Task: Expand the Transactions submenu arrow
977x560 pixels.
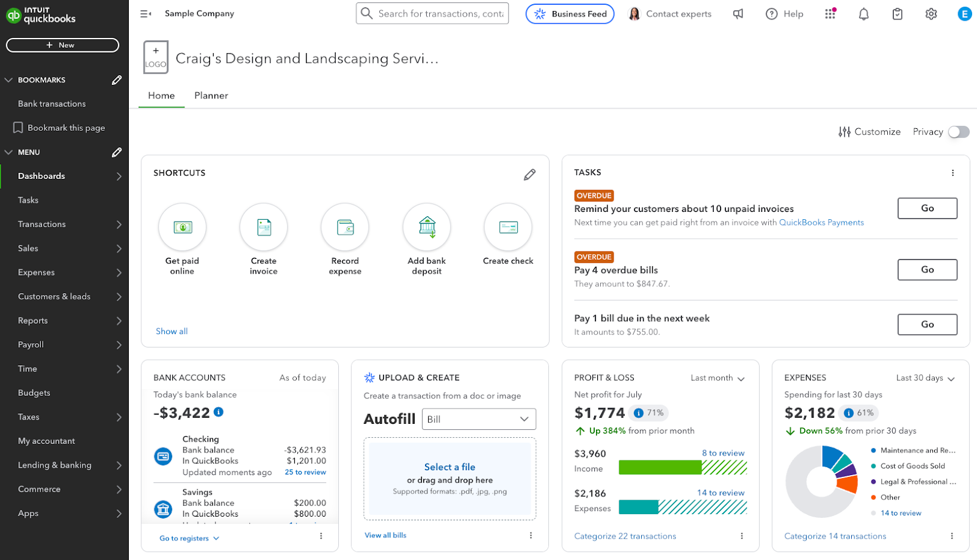Action: 119,225
